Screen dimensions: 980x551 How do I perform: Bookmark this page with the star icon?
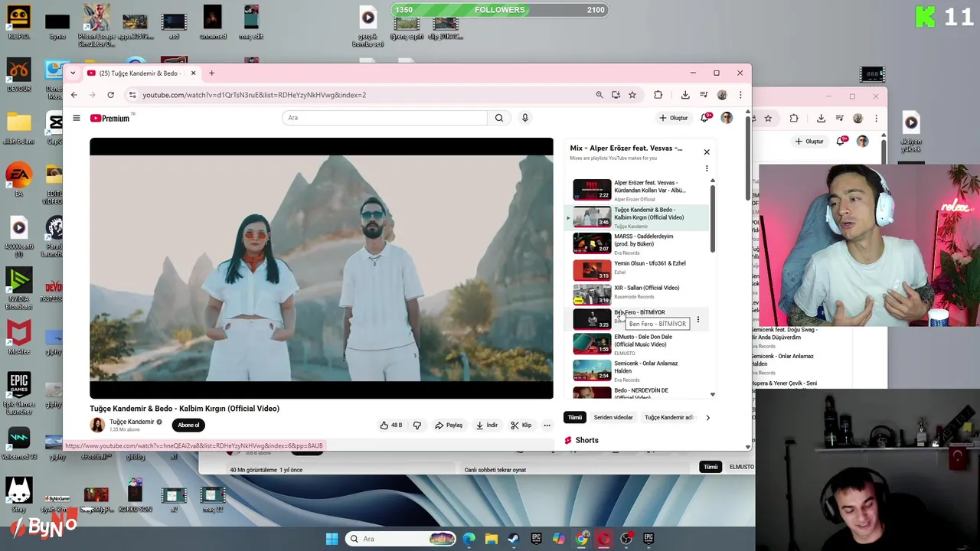point(632,95)
